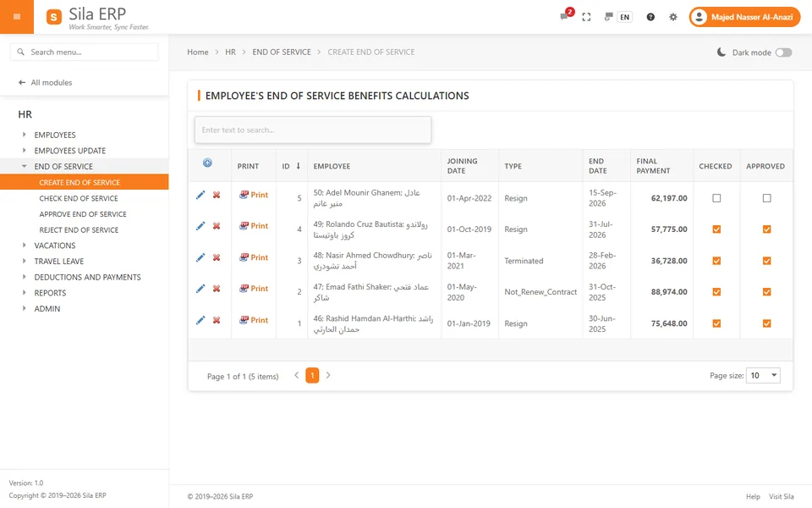Edit the Rolando Cruz Bautista record
Image resolution: width=812 pixels, height=508 pixels.
[200, 226]
